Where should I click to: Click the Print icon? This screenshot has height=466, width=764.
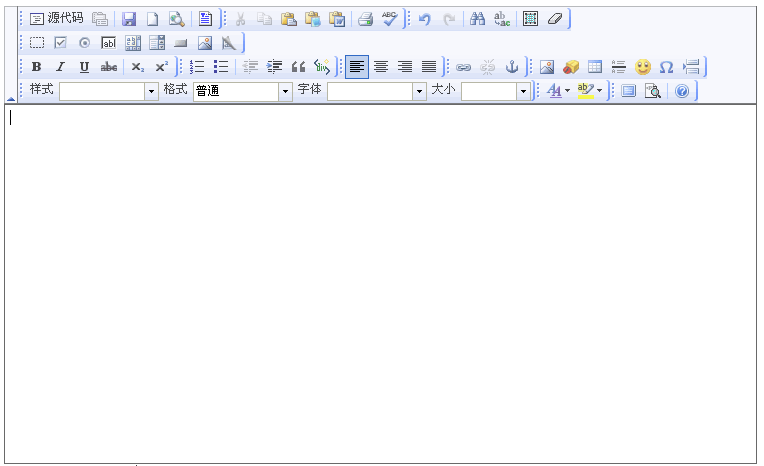pos(365,19)
